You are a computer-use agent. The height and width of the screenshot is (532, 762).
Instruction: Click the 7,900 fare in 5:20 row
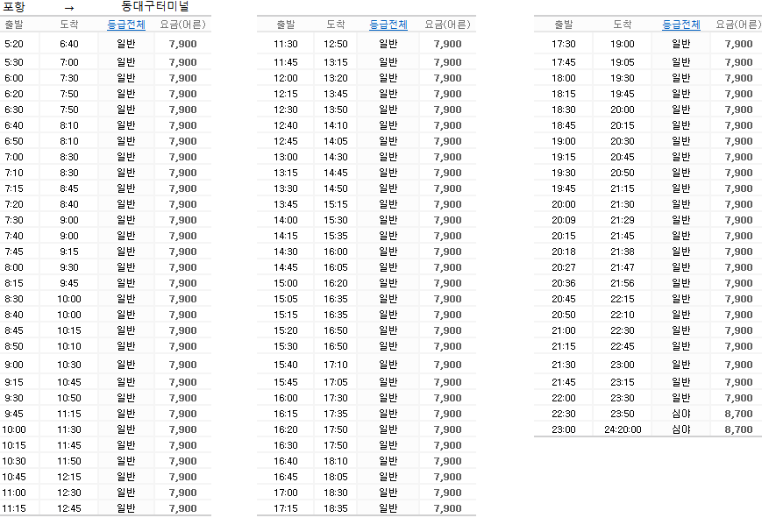pyautogui.click(x=182, y=44)
